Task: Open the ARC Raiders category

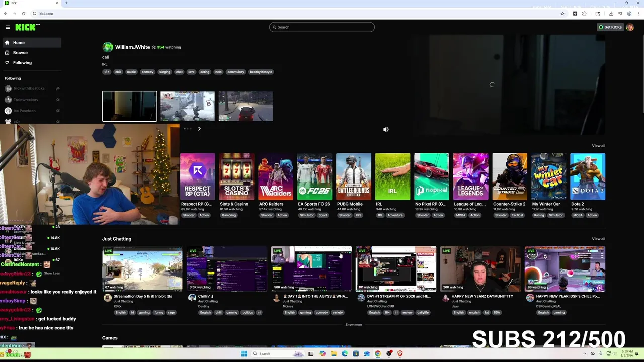Action: (x=276, y=176)
